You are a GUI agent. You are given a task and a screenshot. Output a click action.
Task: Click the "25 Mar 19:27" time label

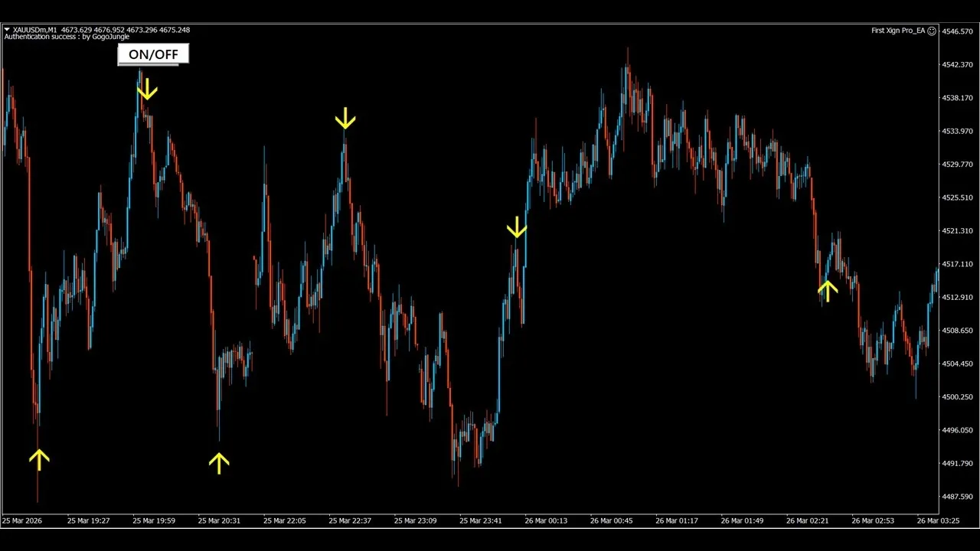[x=89, y=521]
